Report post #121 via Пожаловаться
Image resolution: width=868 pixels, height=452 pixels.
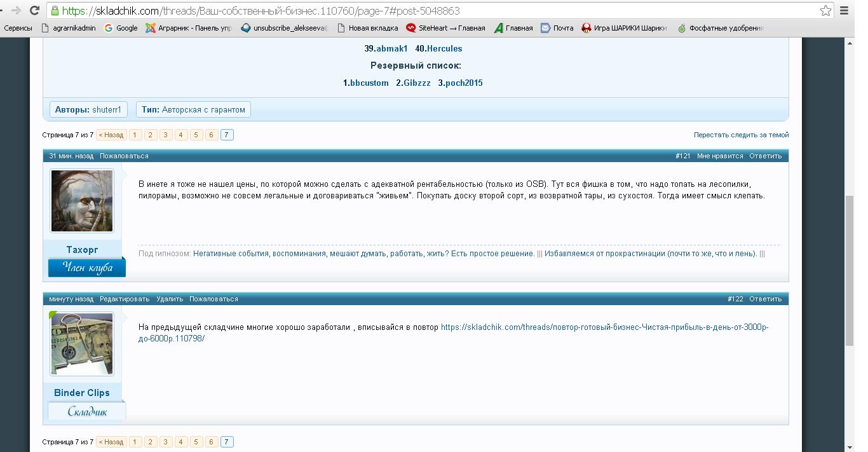pyautogui.click(x=124, y=156)
